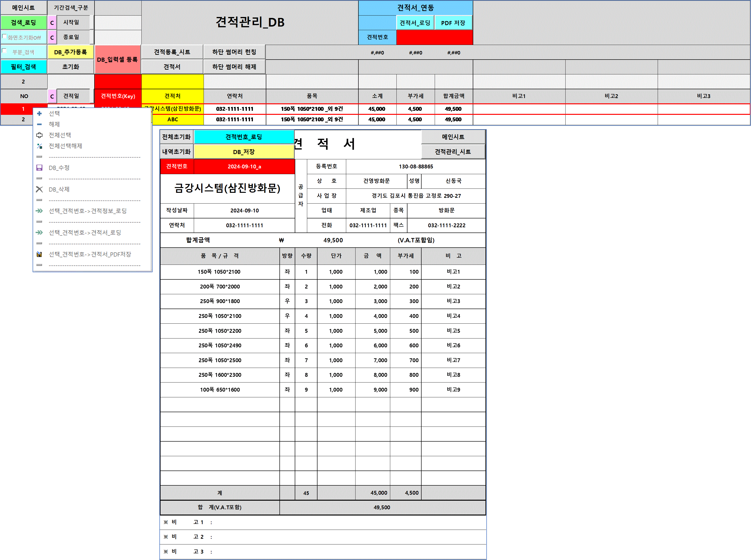Click the 내역초기화 button on quote form
This screenshot has height=560, width=751.
[x=177, y=152]
